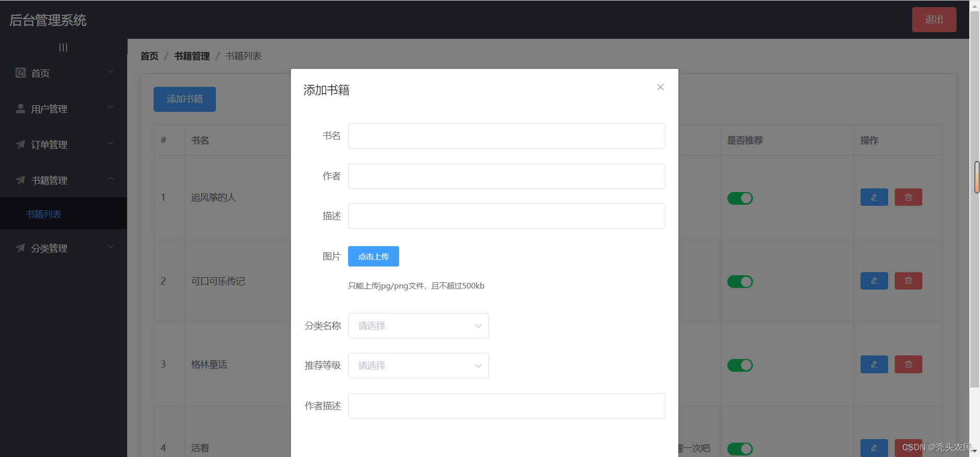Click the 添加书籍 button

(185, 99)
